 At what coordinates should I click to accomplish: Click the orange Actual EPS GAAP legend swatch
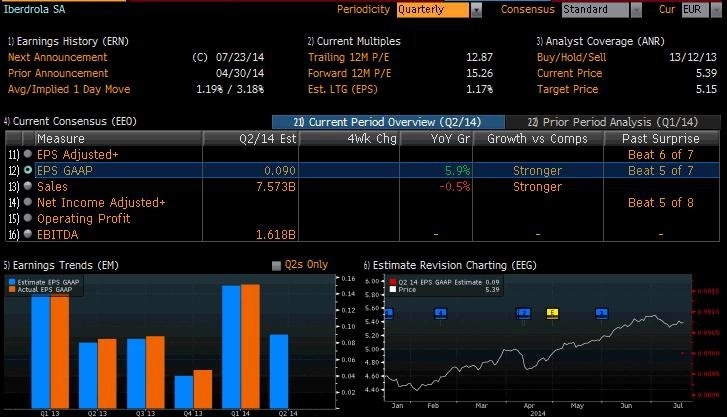point(12,289)
